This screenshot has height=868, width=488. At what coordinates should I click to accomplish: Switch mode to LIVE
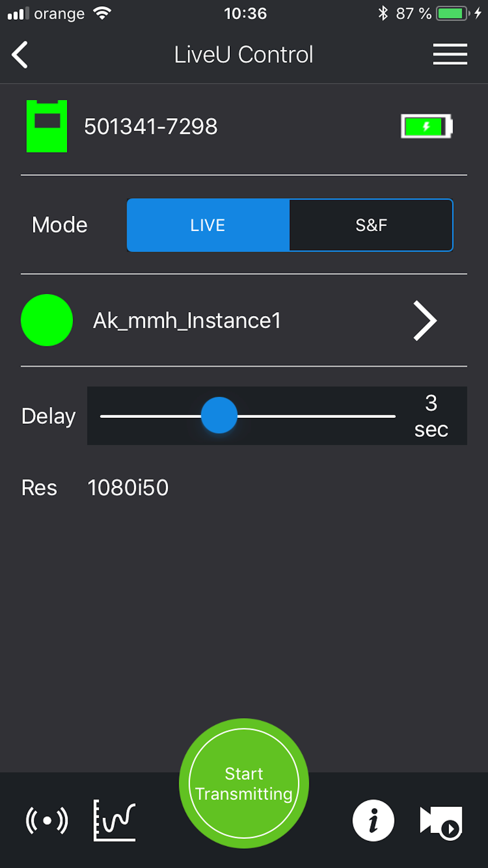208,225
